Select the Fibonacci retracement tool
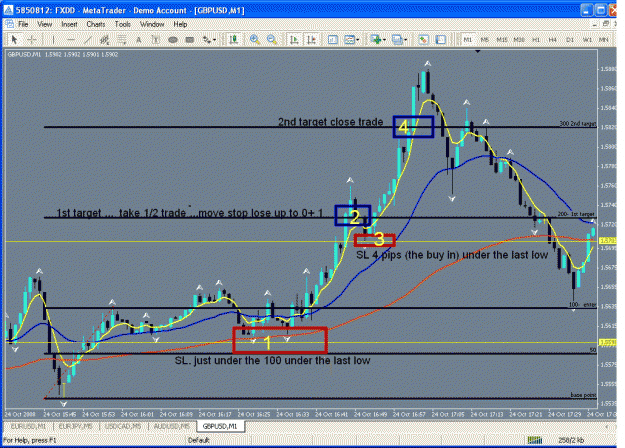 pyautogui.click(x=122, y=39)
